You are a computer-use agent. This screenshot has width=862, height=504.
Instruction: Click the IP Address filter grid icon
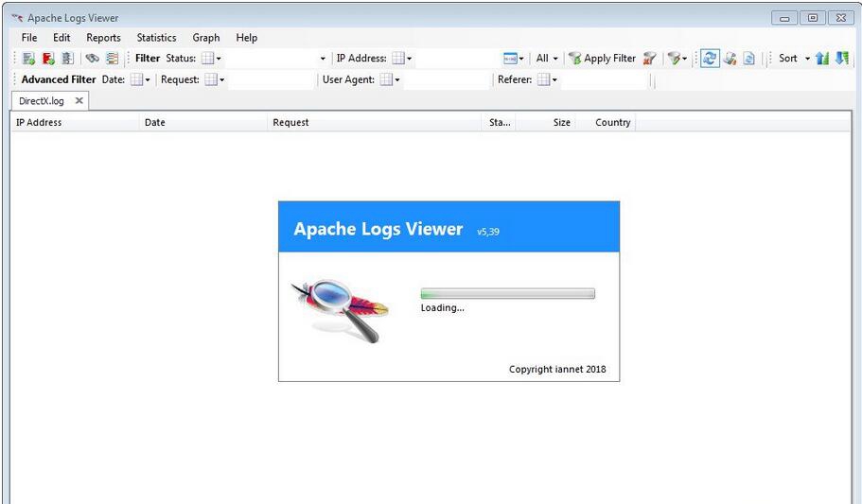click(x=398, y=59)
